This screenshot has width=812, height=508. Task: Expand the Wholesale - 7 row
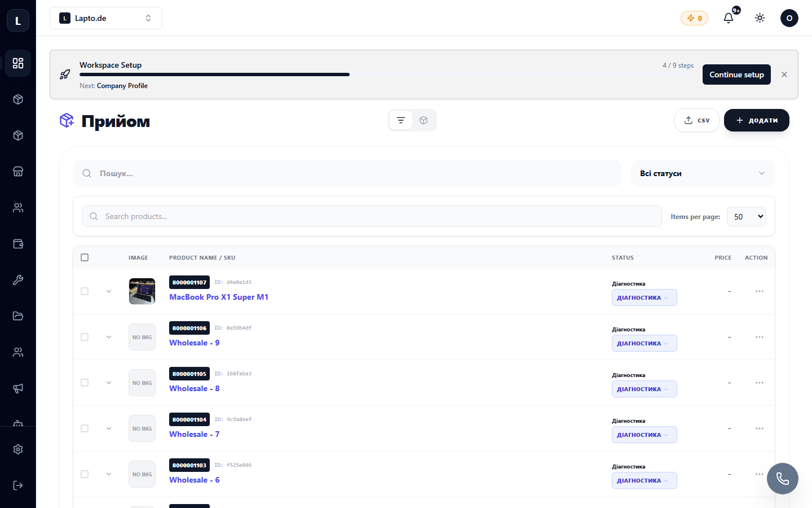pyautogui.click(x=109, y=428)
